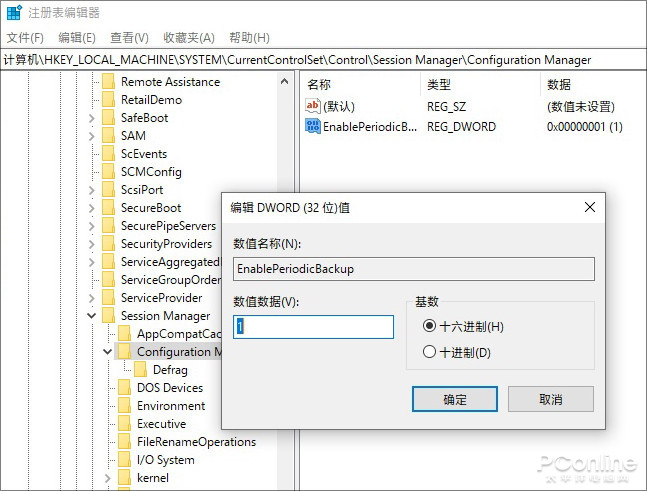Screen dimensions: 647x491
Task: Select the ServiceProvider folder icon
Action: pyautogui.click(x=109, y=297)
